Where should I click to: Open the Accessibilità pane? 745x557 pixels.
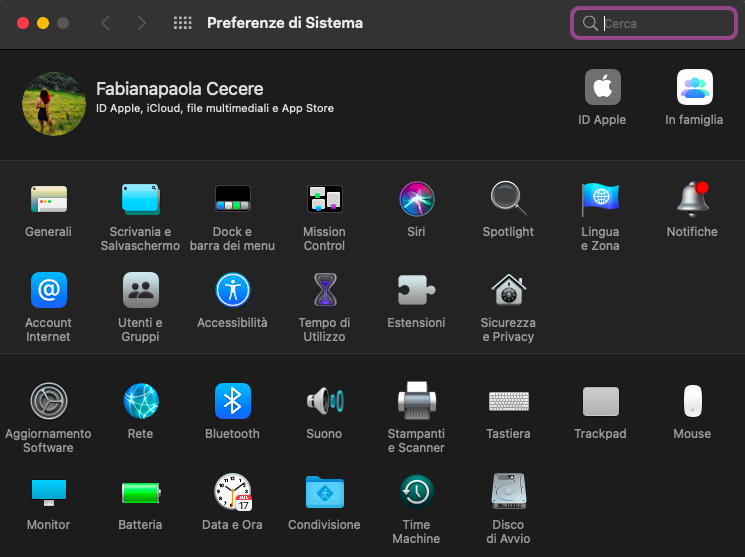(x=232, y=291)
